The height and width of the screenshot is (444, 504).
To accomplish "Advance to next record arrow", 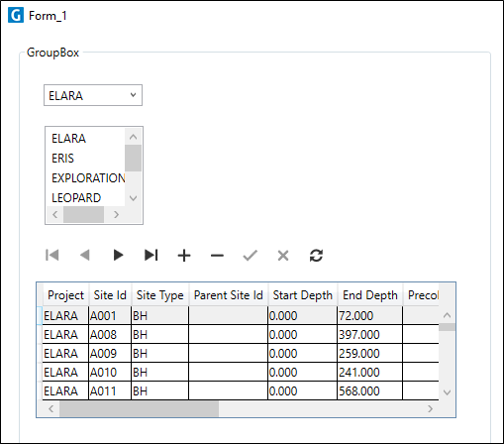I will pyautogui.click(x=118, y=255).
